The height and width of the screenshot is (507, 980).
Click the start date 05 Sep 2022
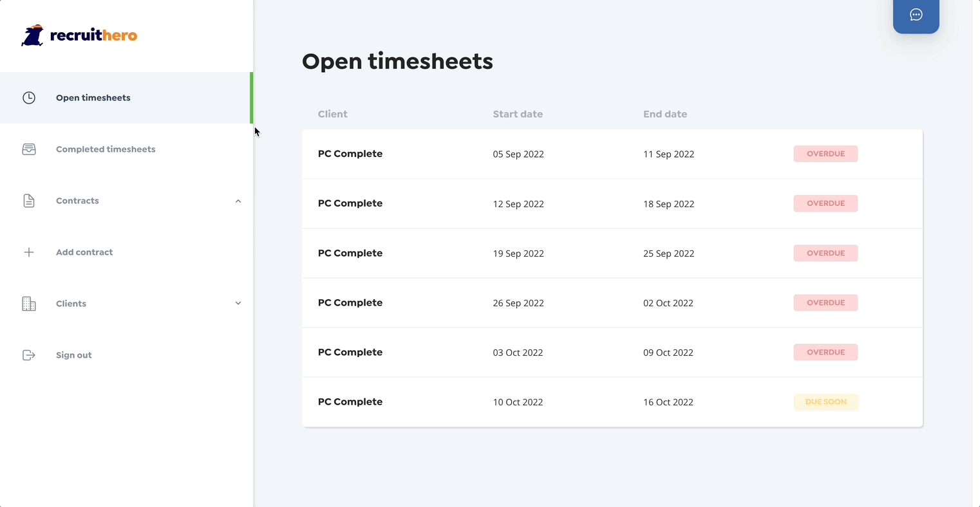coord(518,154)
